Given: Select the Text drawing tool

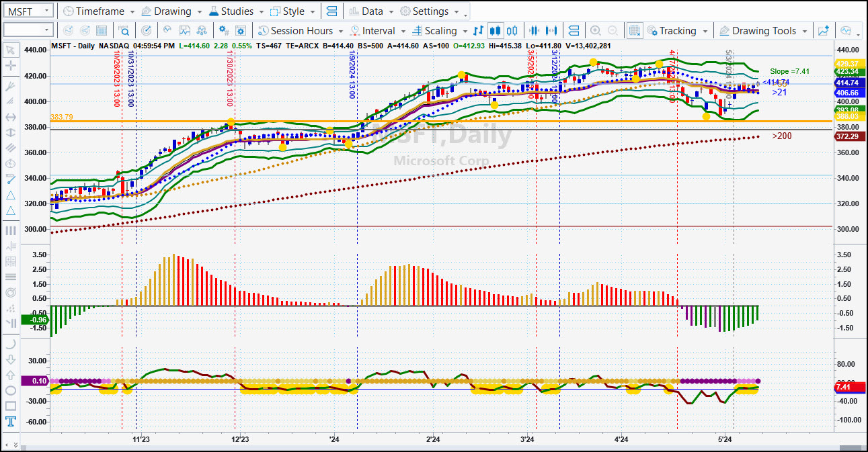Looking at the screenshot, I should coord(10,422).
